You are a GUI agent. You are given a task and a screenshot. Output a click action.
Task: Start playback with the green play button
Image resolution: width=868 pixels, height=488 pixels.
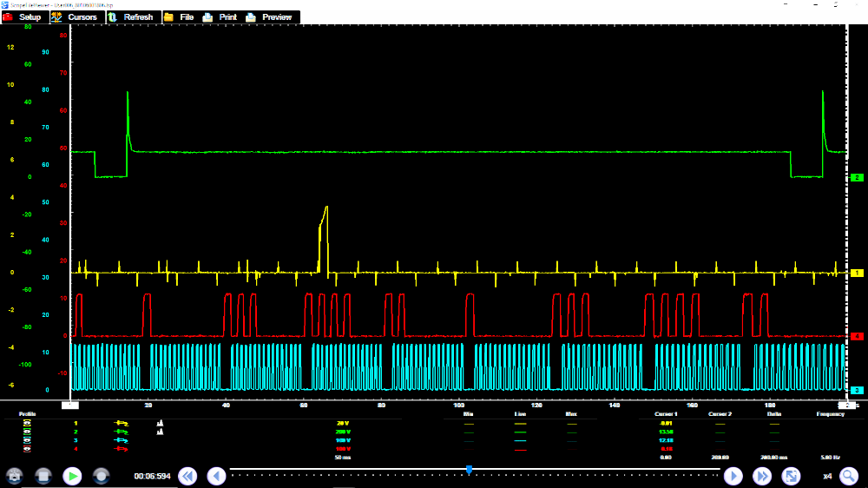(x=73, y=476)
